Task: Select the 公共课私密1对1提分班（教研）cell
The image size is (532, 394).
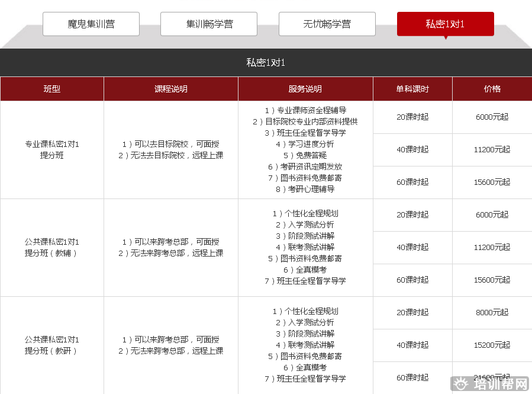Action: point(52,345)
